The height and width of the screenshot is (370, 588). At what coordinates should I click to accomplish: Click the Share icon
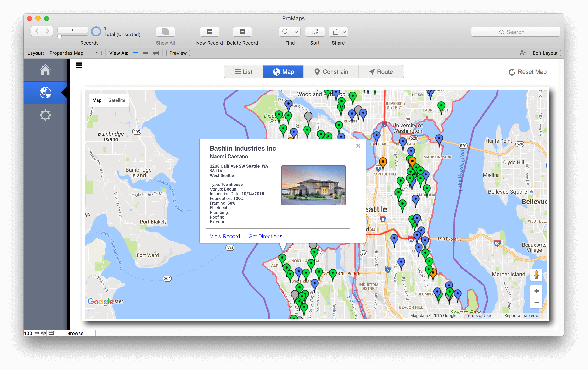pyautogui.click(x=336, y=32)
